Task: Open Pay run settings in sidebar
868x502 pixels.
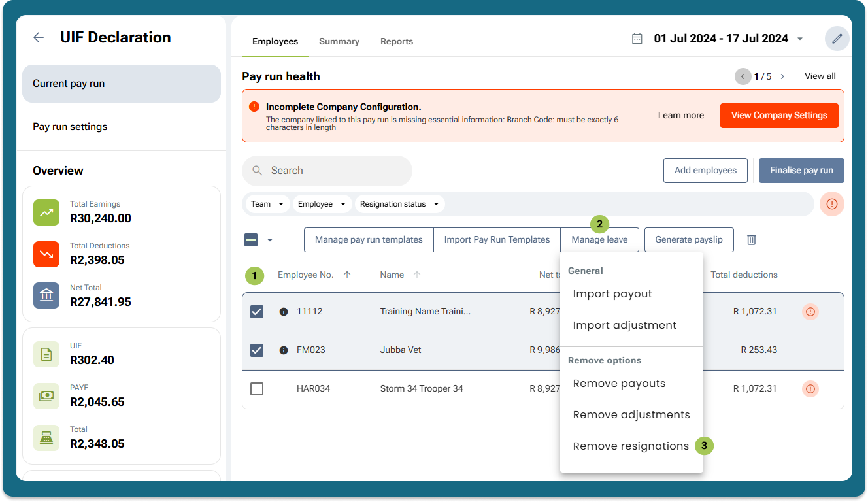Action: [x=70, y=127]
